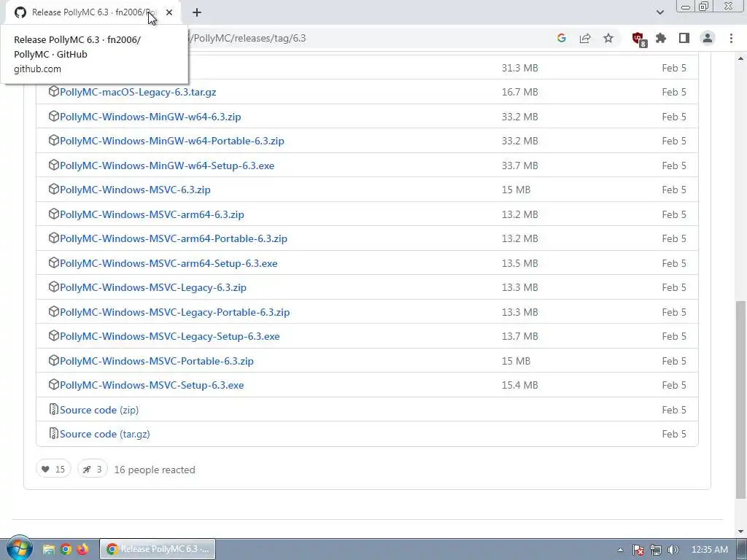The image size is (747, 560).
Task: Download PollyMC-Windows-MSVC-arm64-Portable-6.3.zip
Action: (x=174, y=238)
